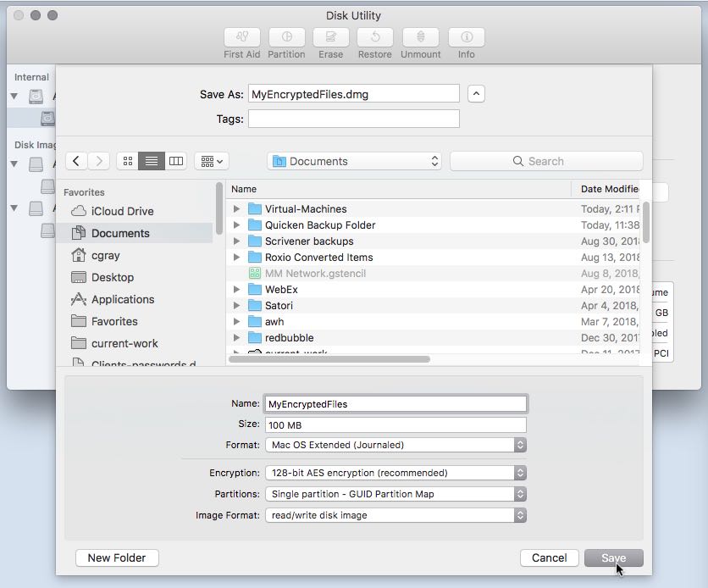Sort by the Name column header
This screenshot has height=588, width=708.
(x=399, y=189)
